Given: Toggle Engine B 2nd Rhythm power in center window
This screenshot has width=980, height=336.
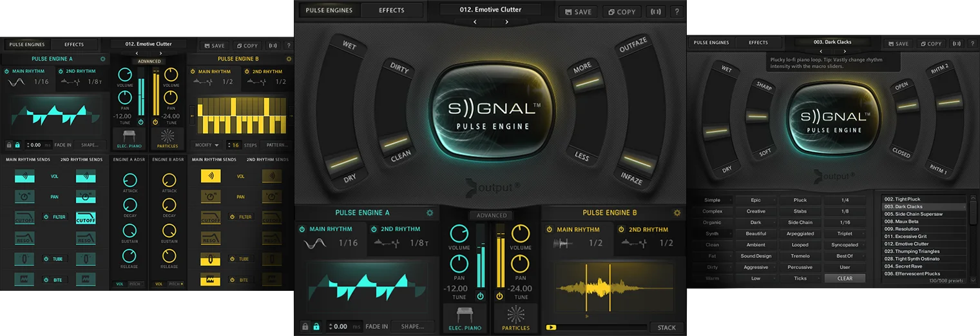Looking at the screenshot, I should coord(622,229).
